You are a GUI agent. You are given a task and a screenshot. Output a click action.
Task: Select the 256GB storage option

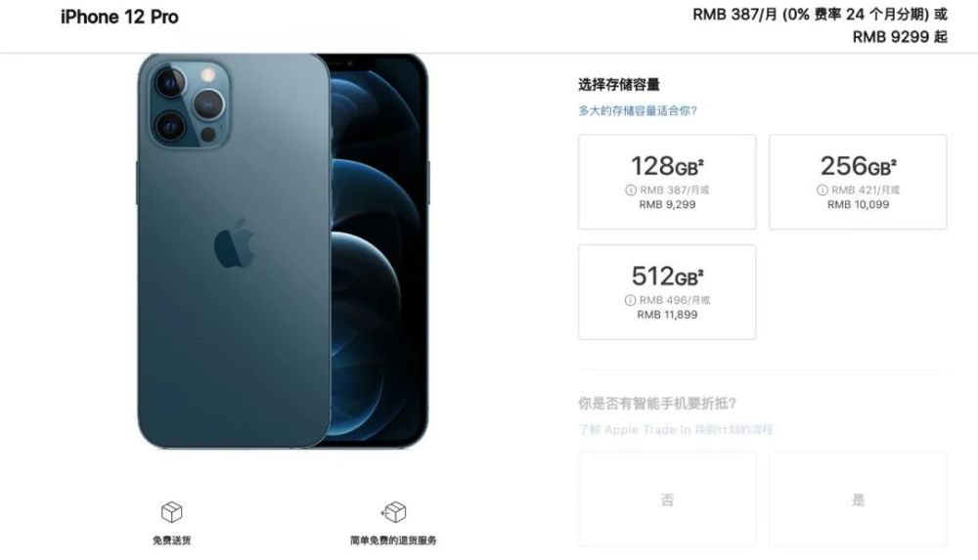(x=858, y=182)
